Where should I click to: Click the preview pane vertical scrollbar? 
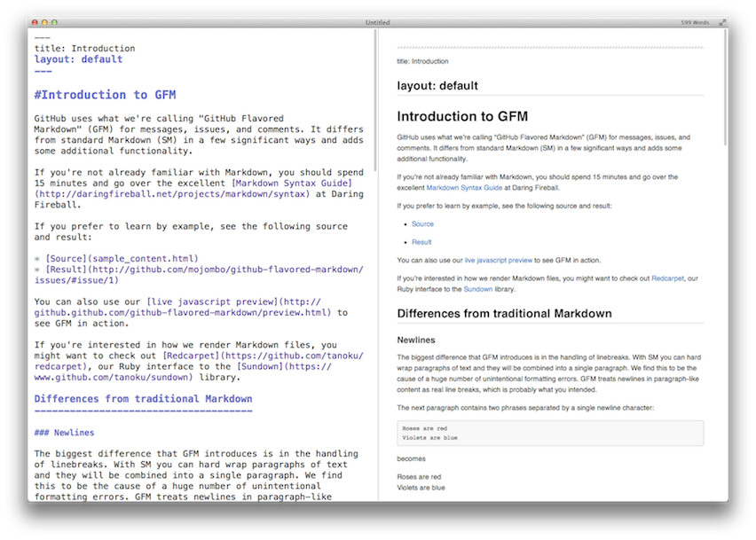point(725,87)
